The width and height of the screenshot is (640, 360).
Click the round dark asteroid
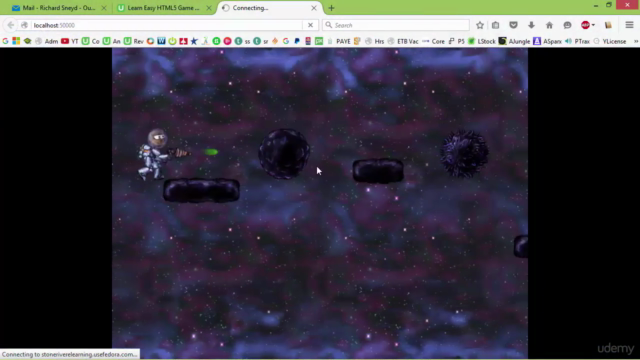(284, 154)
